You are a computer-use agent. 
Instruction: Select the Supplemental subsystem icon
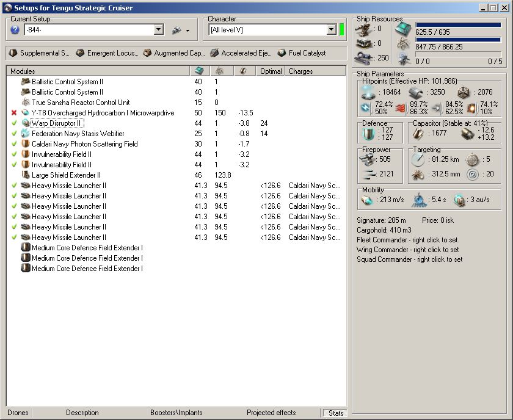tap(13, 53)
